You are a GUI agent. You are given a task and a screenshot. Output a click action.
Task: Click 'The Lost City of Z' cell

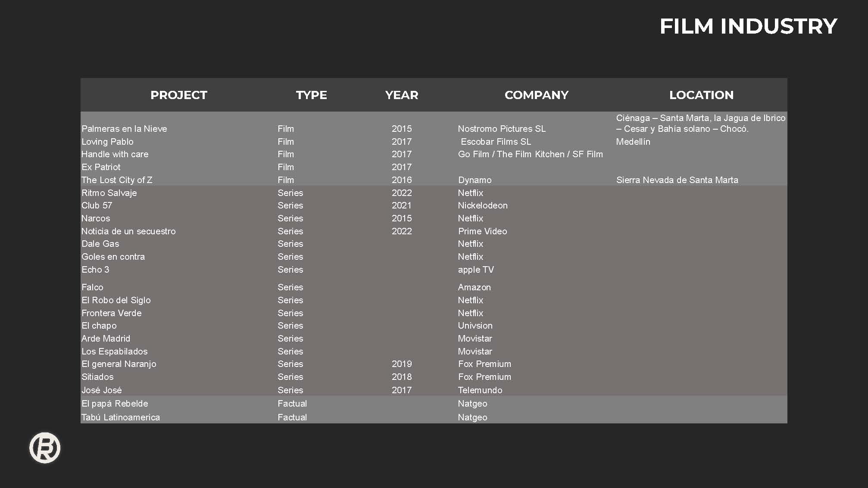click(117, 180)
